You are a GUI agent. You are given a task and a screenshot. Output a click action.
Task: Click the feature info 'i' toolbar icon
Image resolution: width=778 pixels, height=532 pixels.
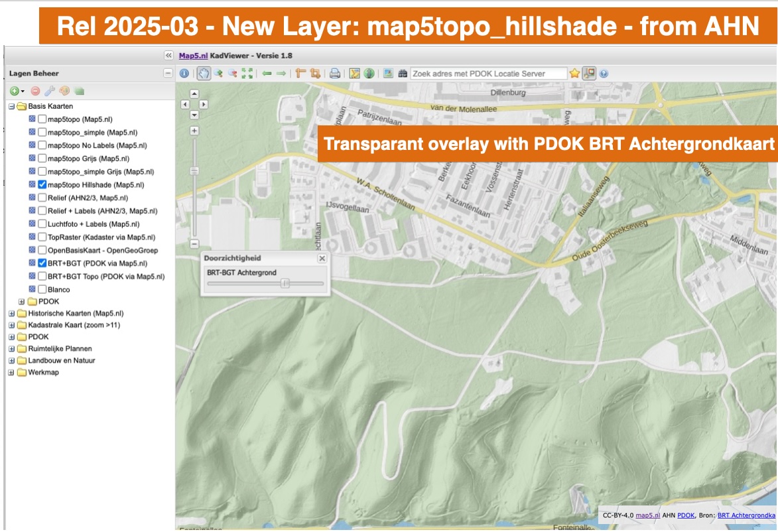(x=184, y=74)
